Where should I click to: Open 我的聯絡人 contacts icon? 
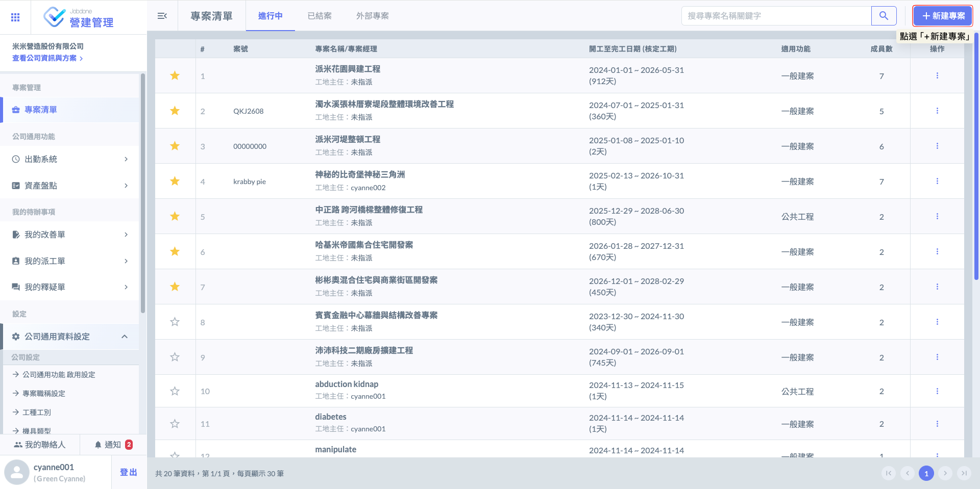tap(18, 445)
